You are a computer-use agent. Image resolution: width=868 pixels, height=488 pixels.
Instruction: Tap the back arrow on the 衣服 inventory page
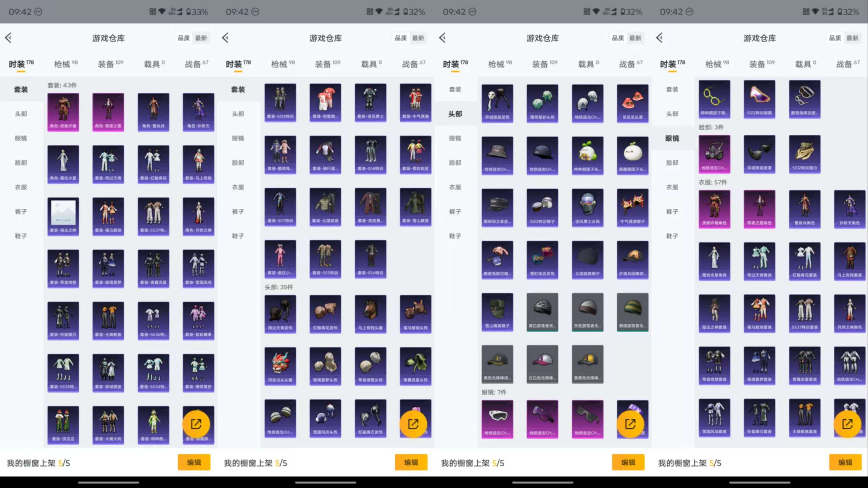(x=659, y=38)
